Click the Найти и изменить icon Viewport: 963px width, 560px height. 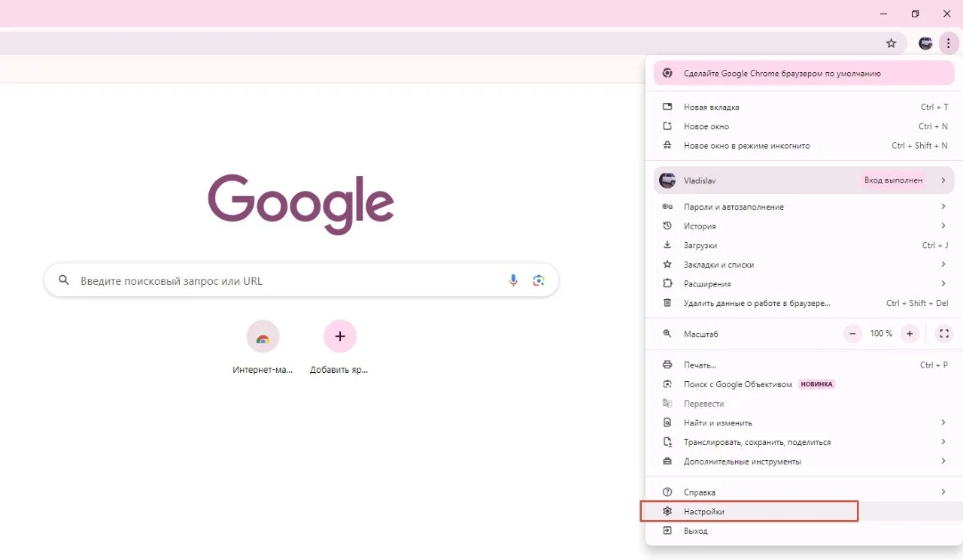(667, 422)
